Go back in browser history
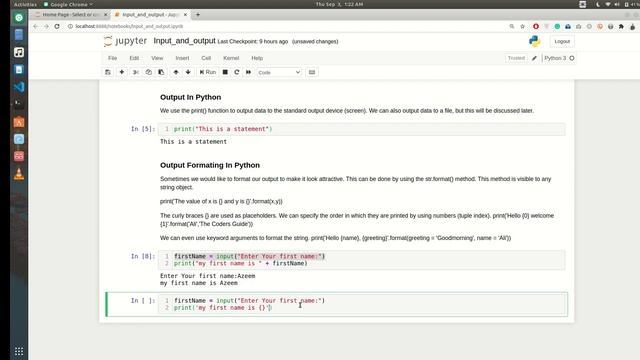Screen dimensions: 640x360 36,26
